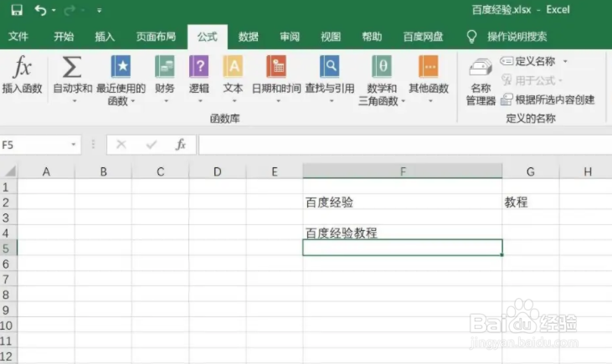Click the 自动求和 sigma icon
Screen dimensions: 612x364
[72, 67]
